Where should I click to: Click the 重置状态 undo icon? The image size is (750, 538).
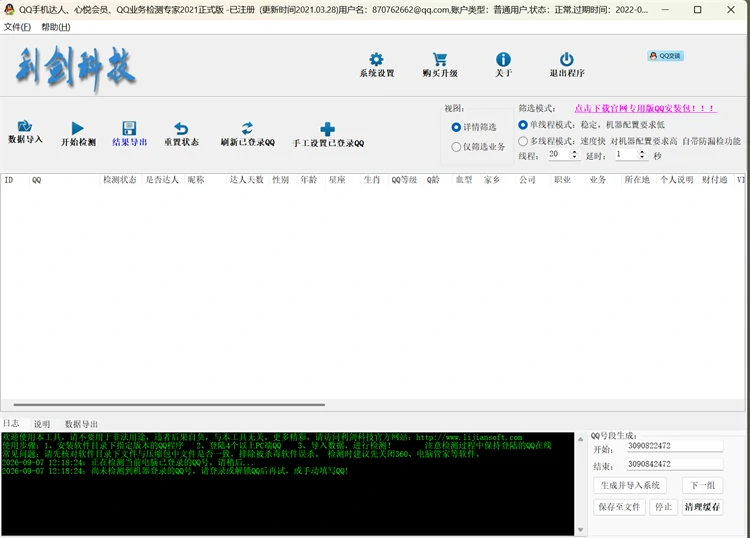(181, 128)
